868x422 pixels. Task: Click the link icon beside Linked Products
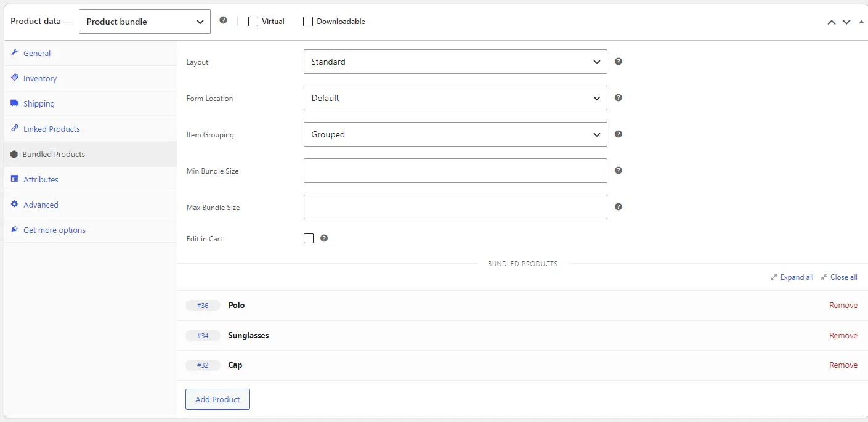click(15, 129)
